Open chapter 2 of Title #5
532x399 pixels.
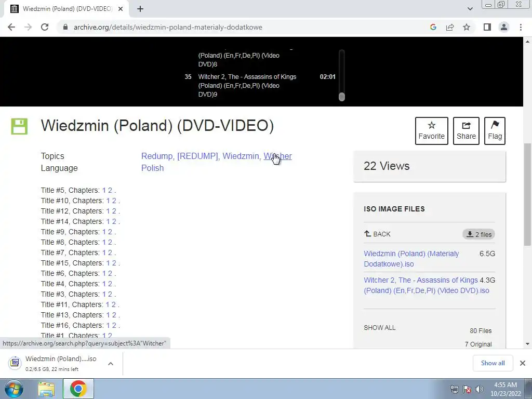tap(110, 190)
